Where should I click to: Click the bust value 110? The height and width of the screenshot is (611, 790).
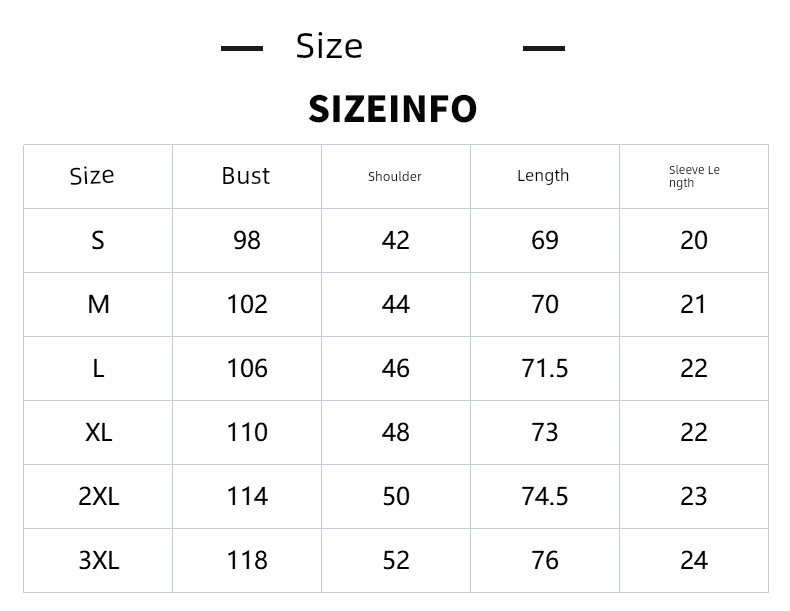click(247, 432)
